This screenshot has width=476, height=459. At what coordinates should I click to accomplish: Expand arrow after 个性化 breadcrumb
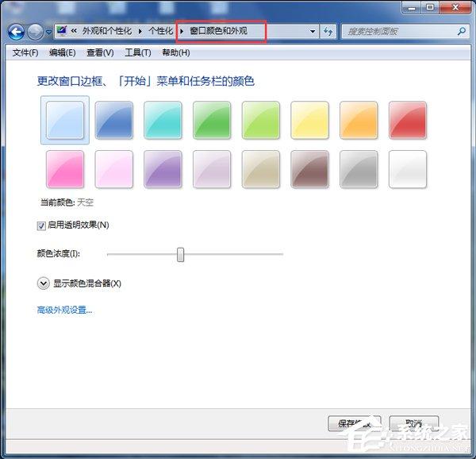[x=182, y=31]
